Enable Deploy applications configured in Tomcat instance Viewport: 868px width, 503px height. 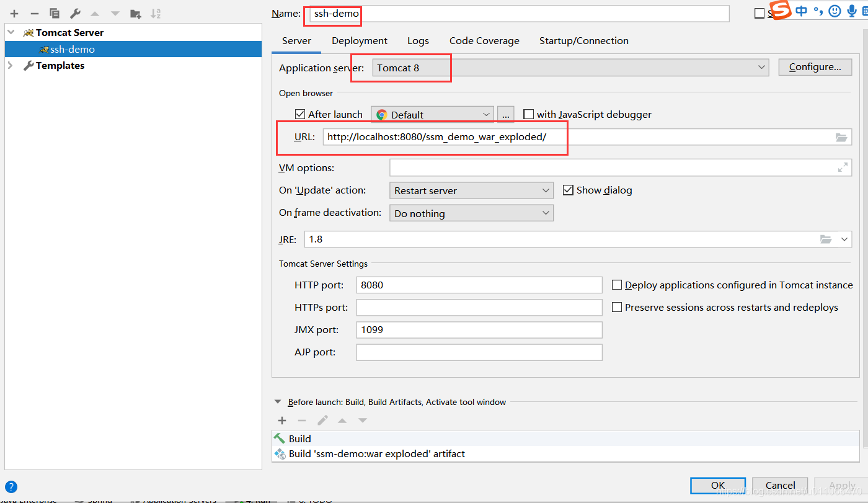coord(617,285)
